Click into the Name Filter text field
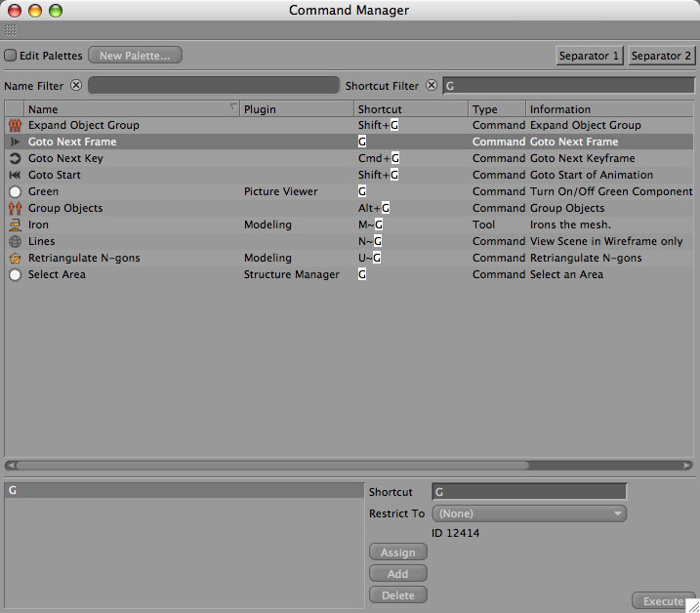This screenshot has height=613, width=700. [x=213, y=86]
